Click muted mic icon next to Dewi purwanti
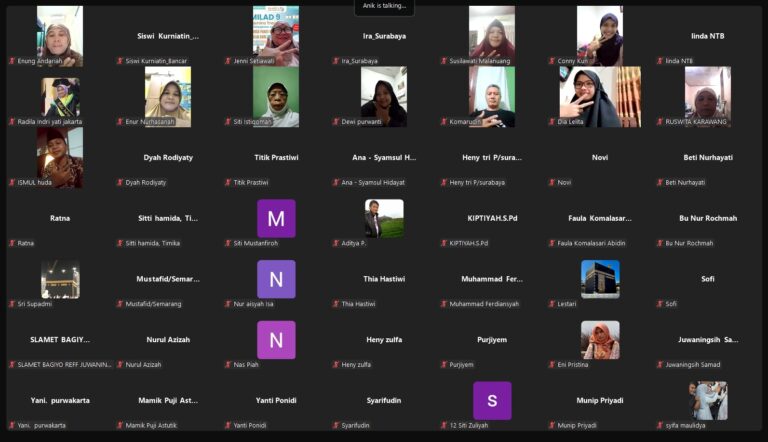The width and height of the screenshot is (768, 442). click(x=336, y=122)
